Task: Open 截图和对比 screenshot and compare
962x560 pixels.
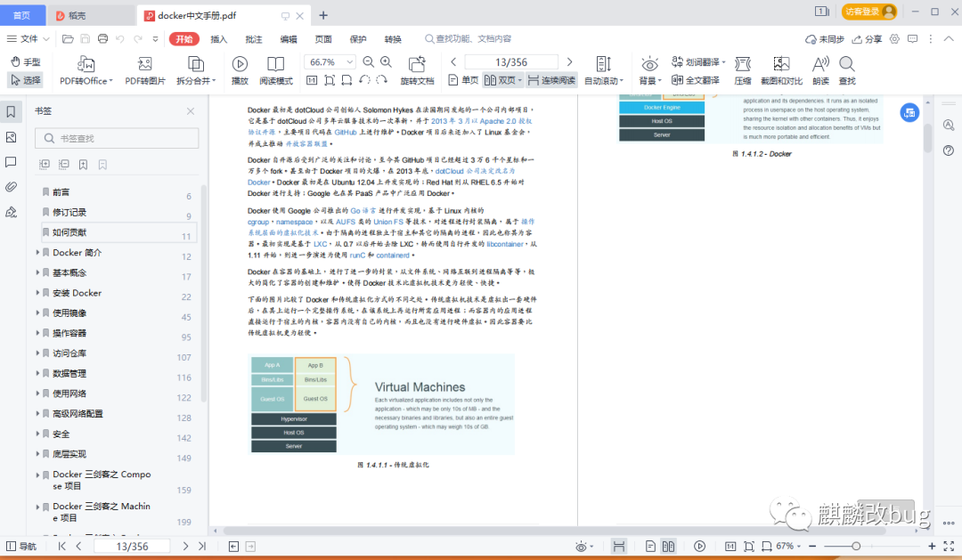Action: pyautogui.click(x=781, y=70)
